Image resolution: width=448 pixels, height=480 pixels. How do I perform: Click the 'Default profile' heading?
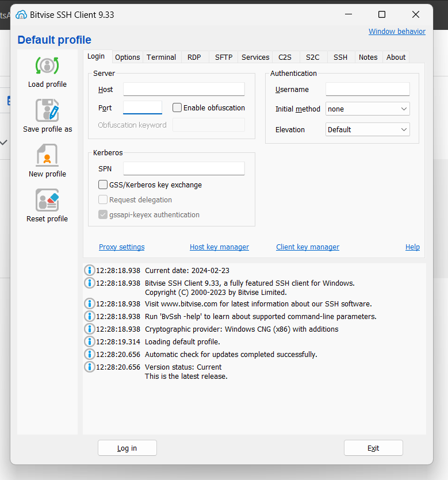click(x=54, y=40)
